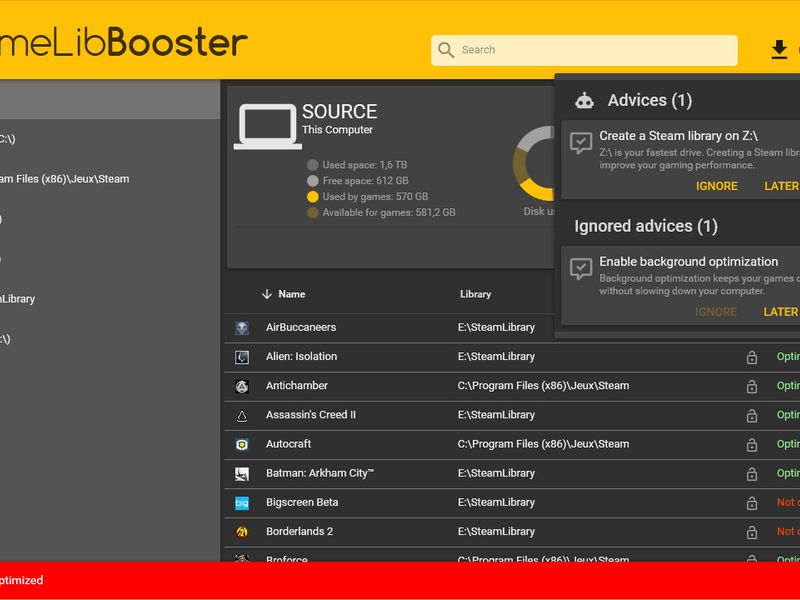Click the Borderlands 2 game icon
Viewport: 800px width, 600px height.
click(x=242, y=532)
